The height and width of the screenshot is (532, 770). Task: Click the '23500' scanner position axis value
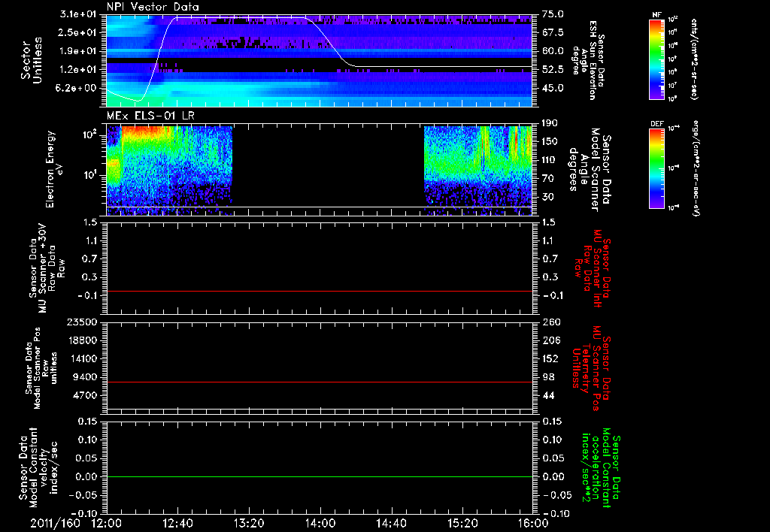tap(83, 322)
